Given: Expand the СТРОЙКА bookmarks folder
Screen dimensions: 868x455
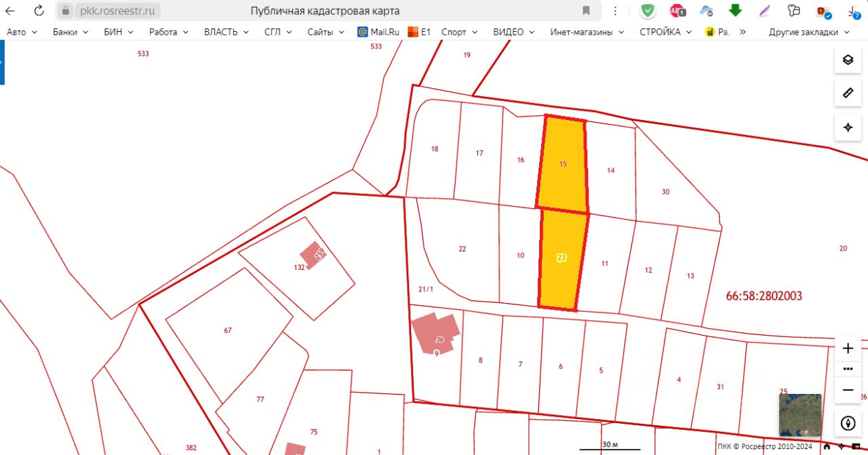Looking at the screenshot, I should coord(665,32).
